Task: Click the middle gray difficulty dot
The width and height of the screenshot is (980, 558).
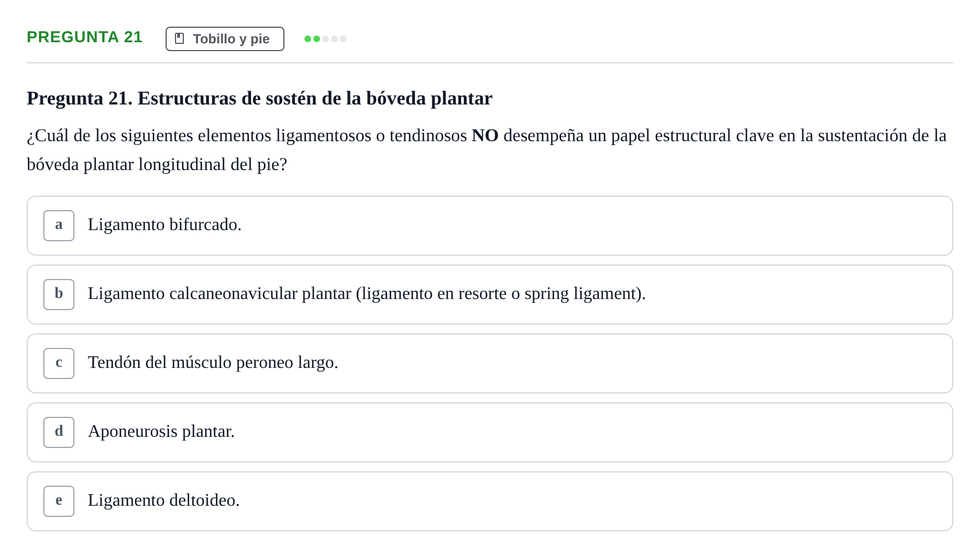Action: coord(334,39)
